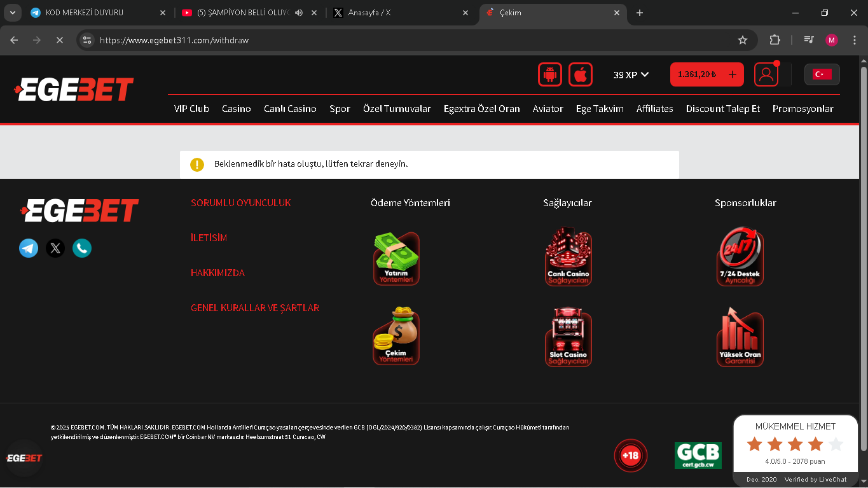Open Egextra Özel Oran menu item
Image resolution: width=868 pixels, height=488 pixels.
482,109
